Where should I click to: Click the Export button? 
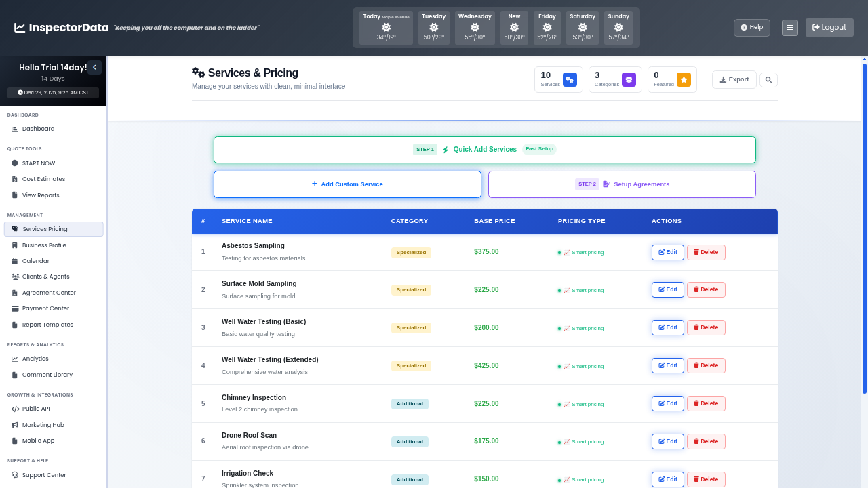pos(734,79)
